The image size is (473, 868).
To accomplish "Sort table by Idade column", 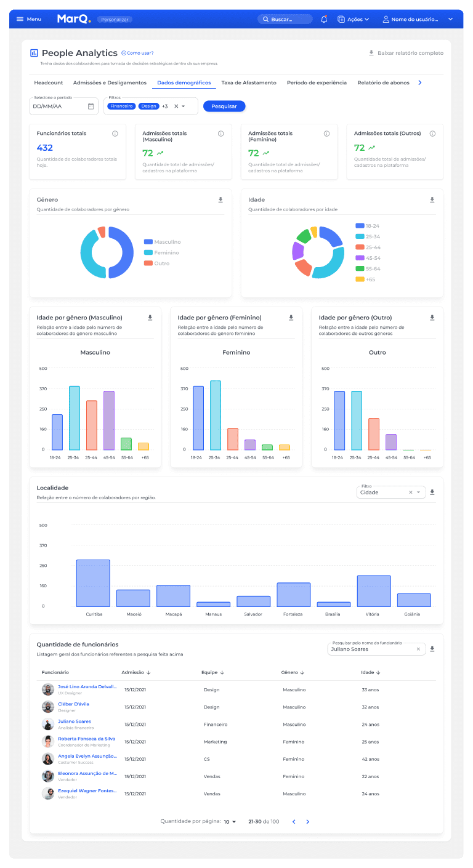I will click(x=371, y=672).
